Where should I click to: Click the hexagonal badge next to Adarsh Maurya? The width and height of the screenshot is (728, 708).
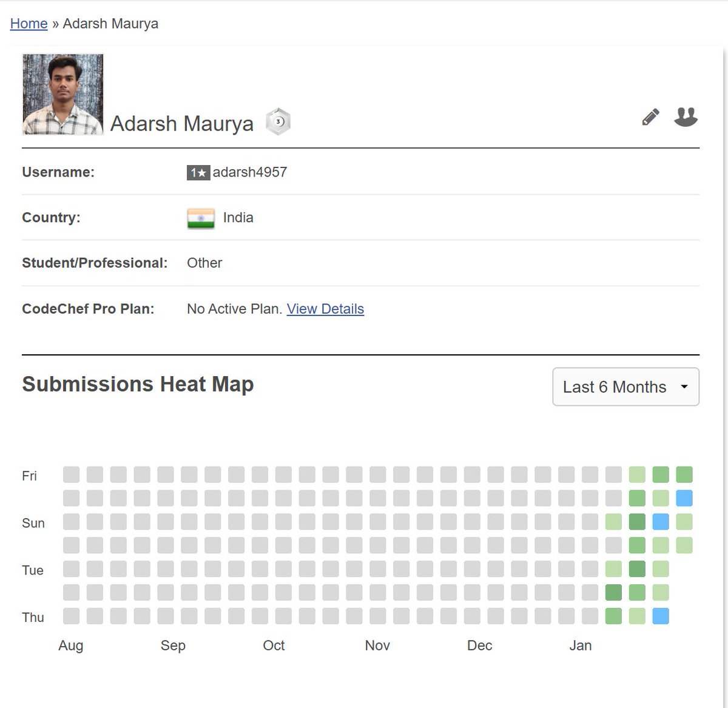click(278, 122)
